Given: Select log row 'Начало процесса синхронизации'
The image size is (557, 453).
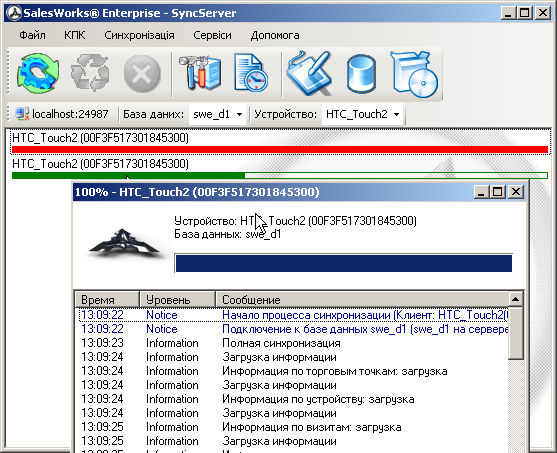Looking at the screenshot, I should point(293,315).
